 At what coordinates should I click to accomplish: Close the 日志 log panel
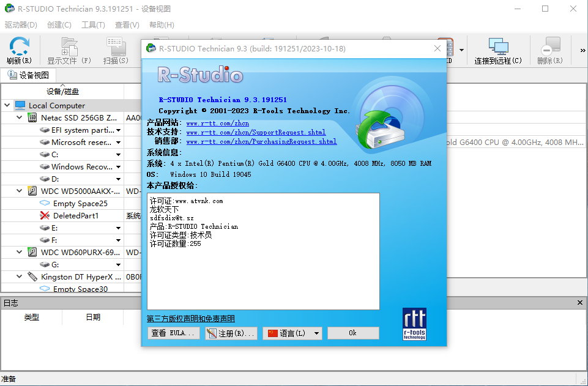click(580, 302)
